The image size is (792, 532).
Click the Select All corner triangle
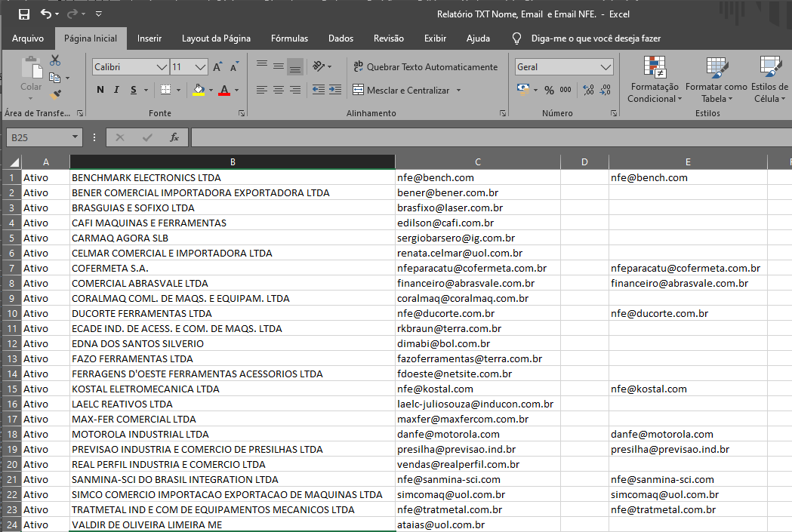point(13,162)
